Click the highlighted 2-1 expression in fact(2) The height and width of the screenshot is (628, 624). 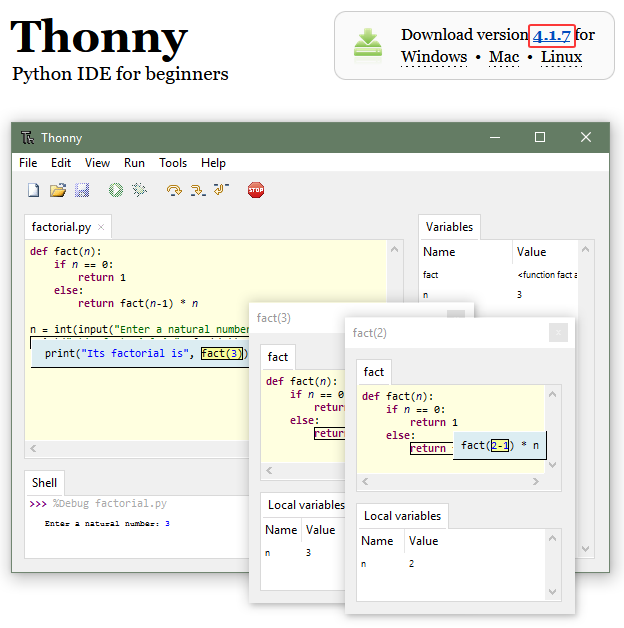pyautogui.click(x=500, y=445)
